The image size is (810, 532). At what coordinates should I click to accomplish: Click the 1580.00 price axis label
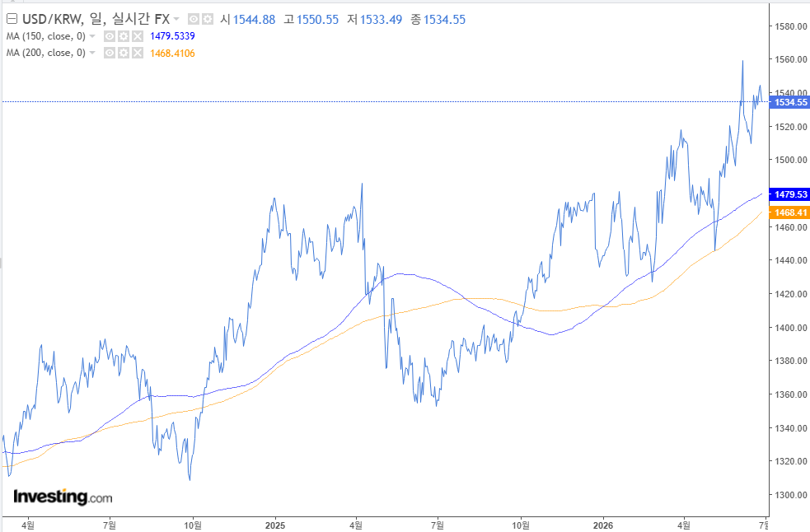point(791,26)
